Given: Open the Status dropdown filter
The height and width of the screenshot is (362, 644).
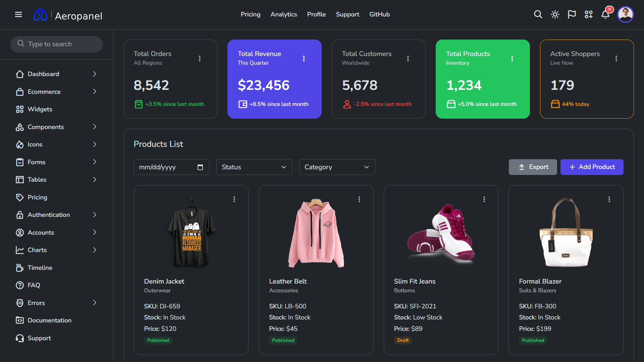Looking at the screenshot, I should (254, 167).
